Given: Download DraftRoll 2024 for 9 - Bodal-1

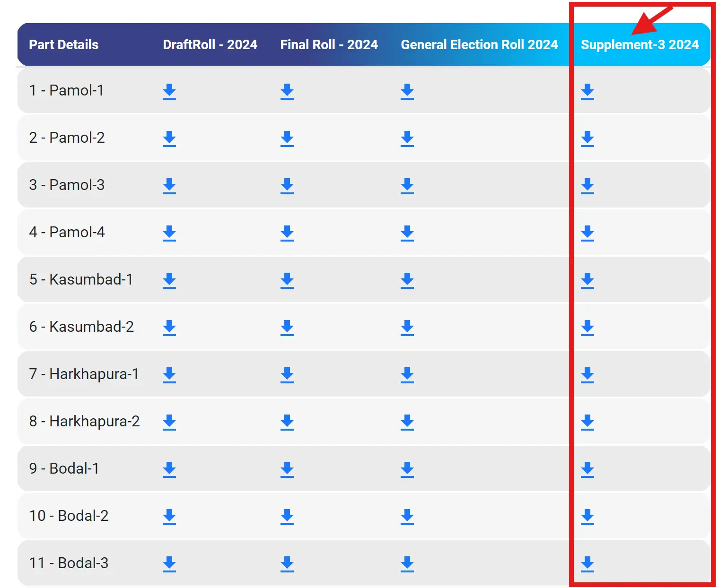Looking at the screenshot, I should pyautogui.click(x=169, y=469).
